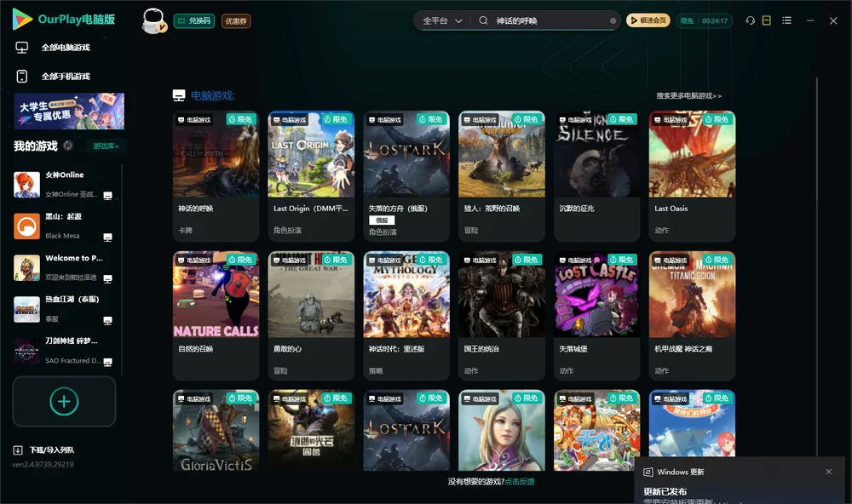Click 限免 badge on 失落城堡 card
852x504 pixels.
click(x=622, y=260)
